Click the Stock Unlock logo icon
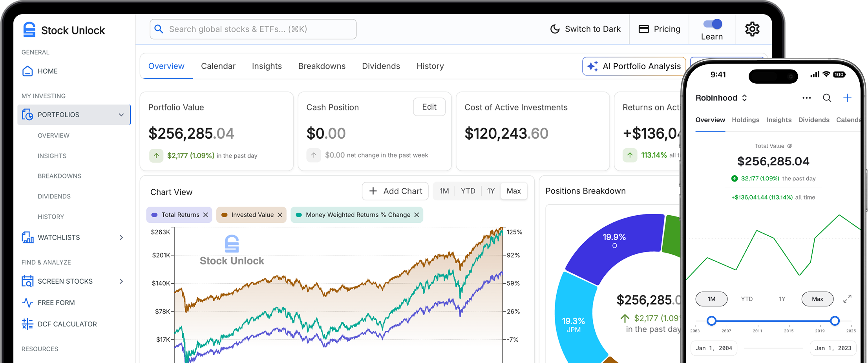 pyautogui.click(x=29, y=30)
